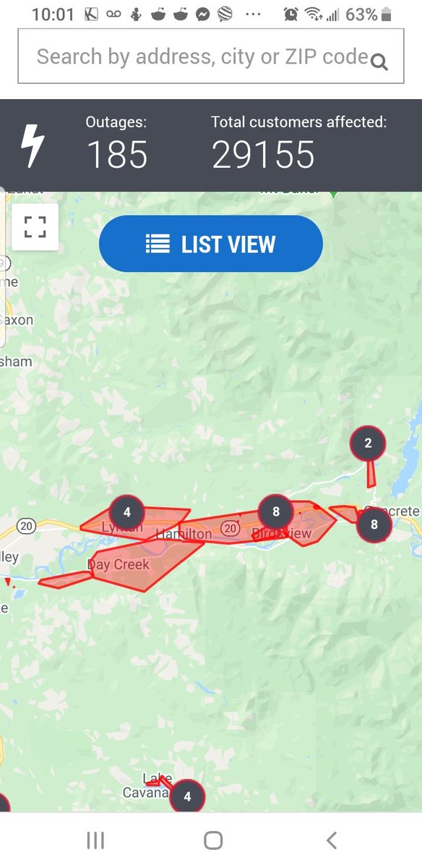Select outage cluster 4 near Lake Cavanaugh
The height and width of the screenshot is (868, 422).
point(187,796)
